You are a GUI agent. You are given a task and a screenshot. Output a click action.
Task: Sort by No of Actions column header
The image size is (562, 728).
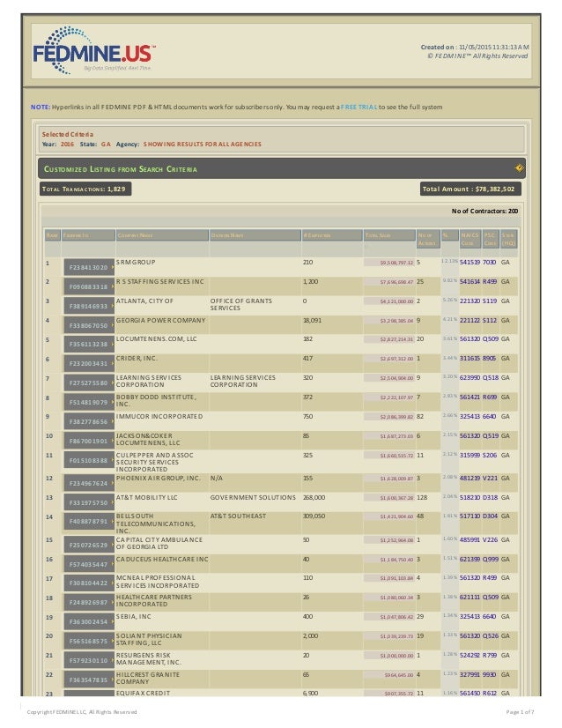(x=428, y=239)
